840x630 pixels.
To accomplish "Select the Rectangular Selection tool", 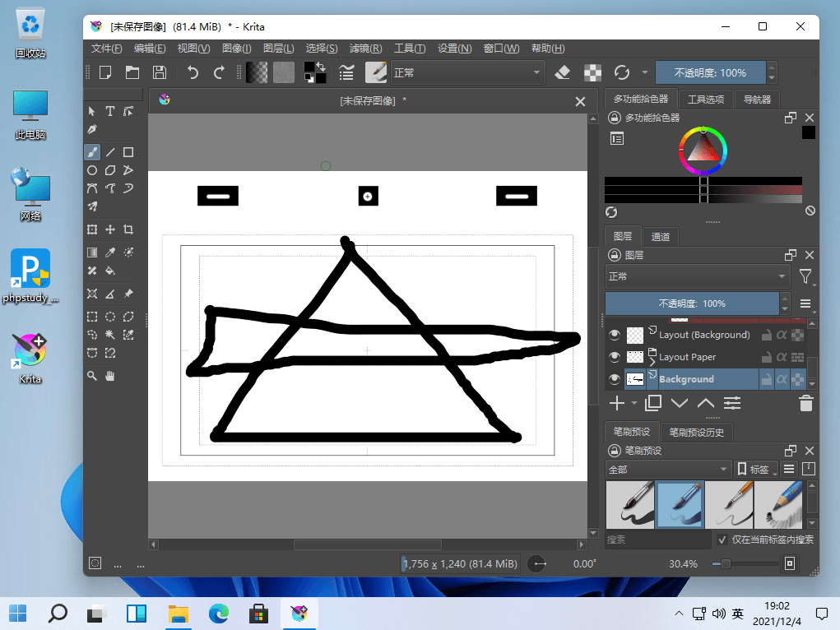I will [x=92, y=317].
